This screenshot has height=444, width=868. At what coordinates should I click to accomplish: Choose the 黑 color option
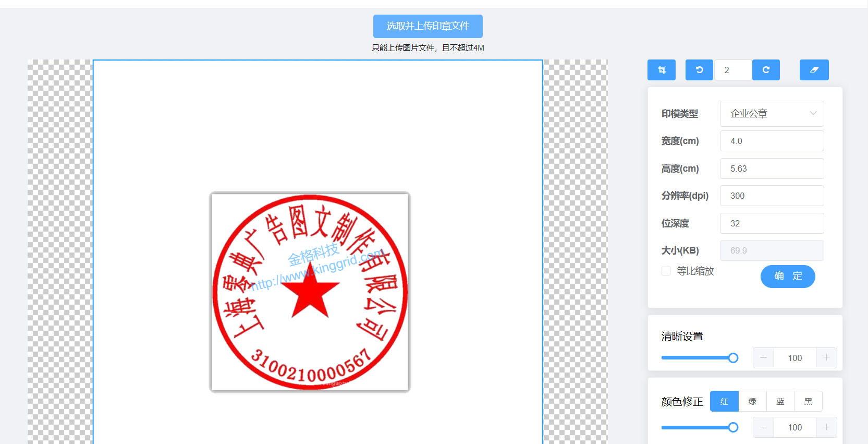tap(808, 401)
